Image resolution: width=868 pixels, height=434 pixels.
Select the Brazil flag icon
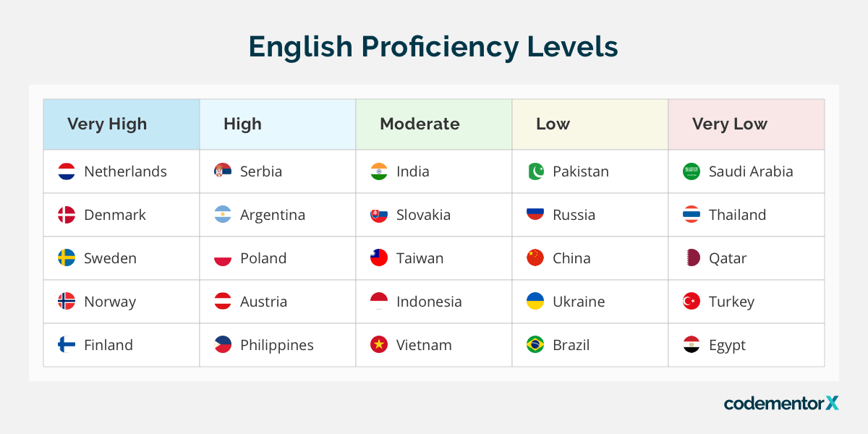coord(535,345)
